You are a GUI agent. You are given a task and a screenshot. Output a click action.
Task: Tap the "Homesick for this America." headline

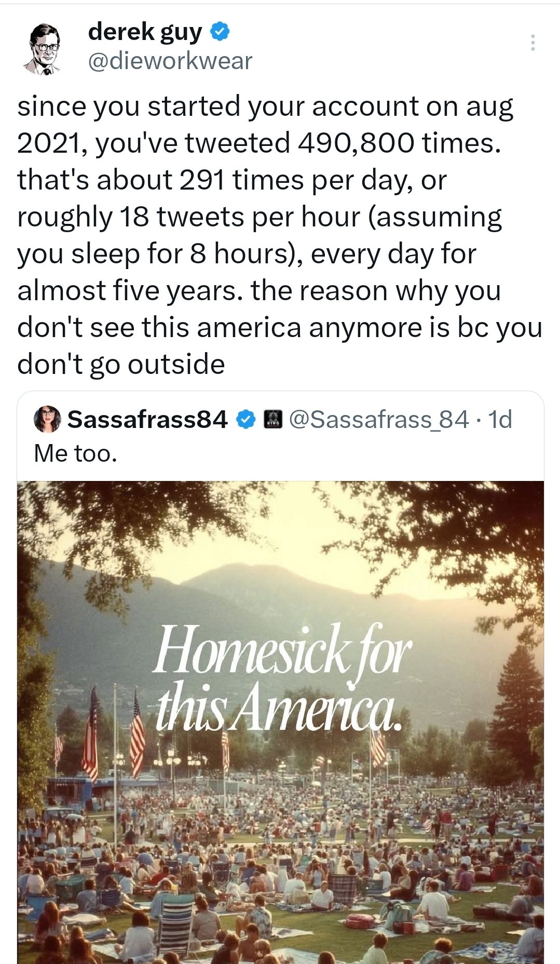point(281,676)
